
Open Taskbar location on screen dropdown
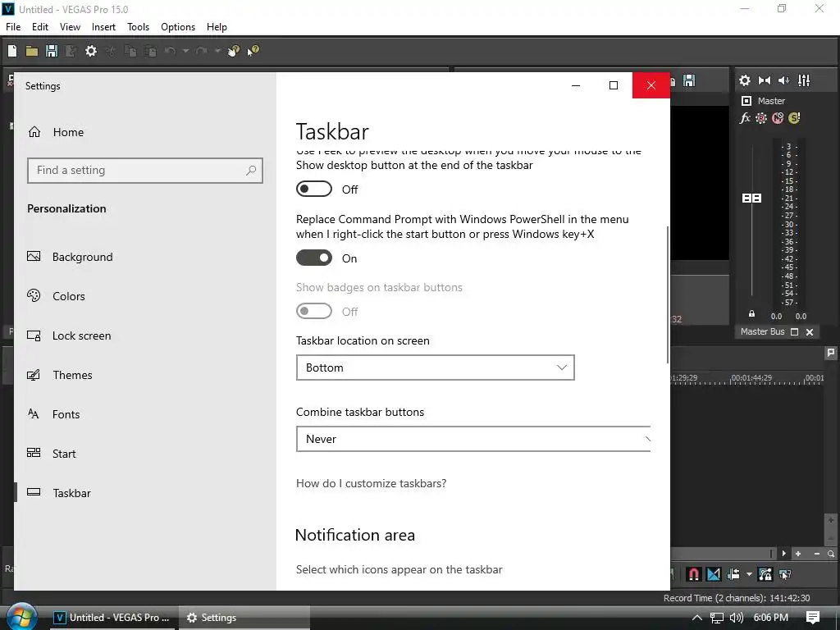[x=435, y=367]
